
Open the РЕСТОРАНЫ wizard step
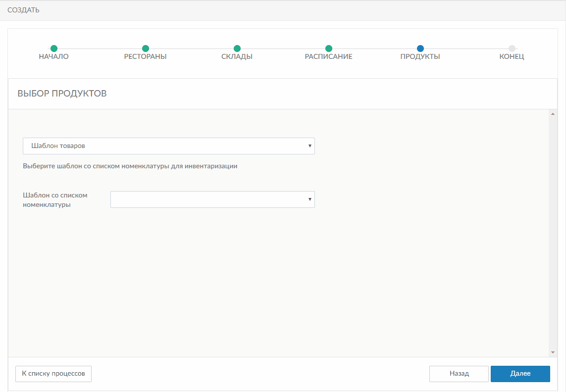point(146,52)
